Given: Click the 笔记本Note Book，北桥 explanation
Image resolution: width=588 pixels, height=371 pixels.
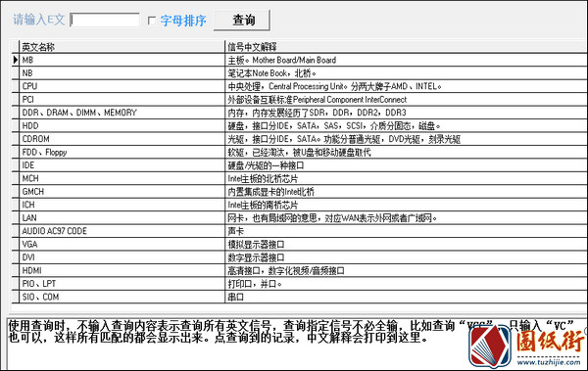Looking at the screenshot, I should click(x=406, y=73).
